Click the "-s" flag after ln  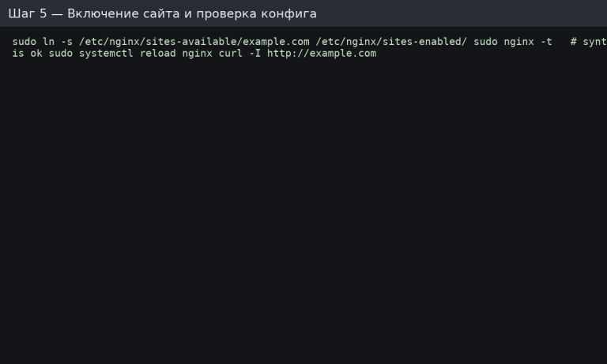[66, 42]
